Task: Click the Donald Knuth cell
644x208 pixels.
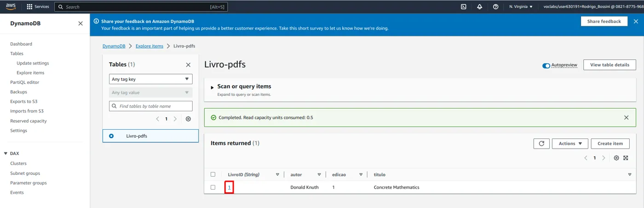Action: [305, 187]
